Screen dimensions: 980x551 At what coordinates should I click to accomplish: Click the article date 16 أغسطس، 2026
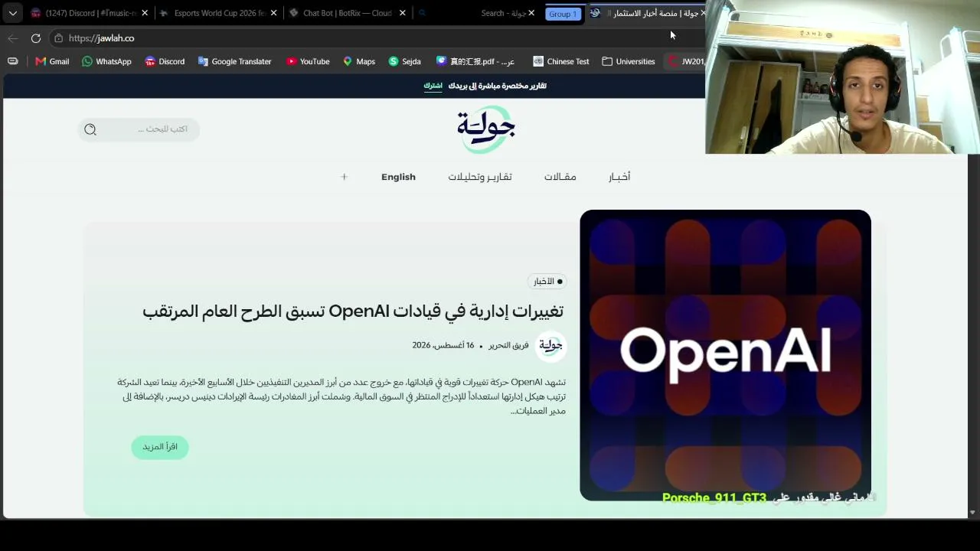tap(443, 345)
